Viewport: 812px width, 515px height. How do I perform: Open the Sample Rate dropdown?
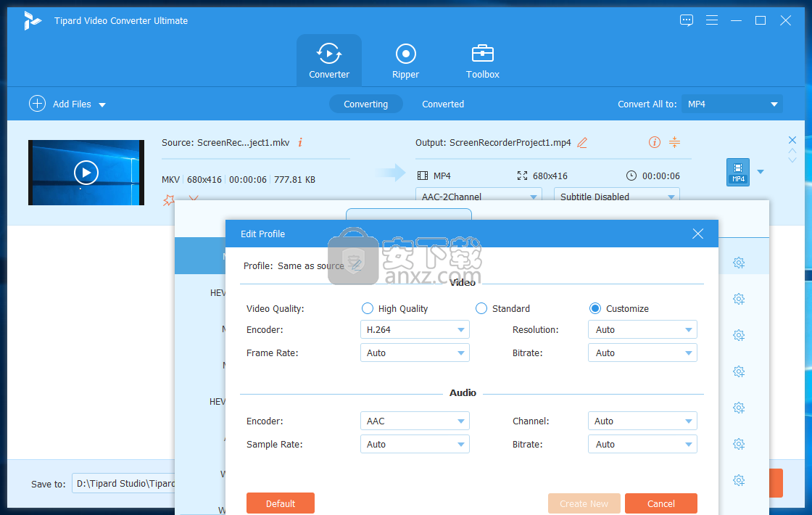tap(415, 444)
